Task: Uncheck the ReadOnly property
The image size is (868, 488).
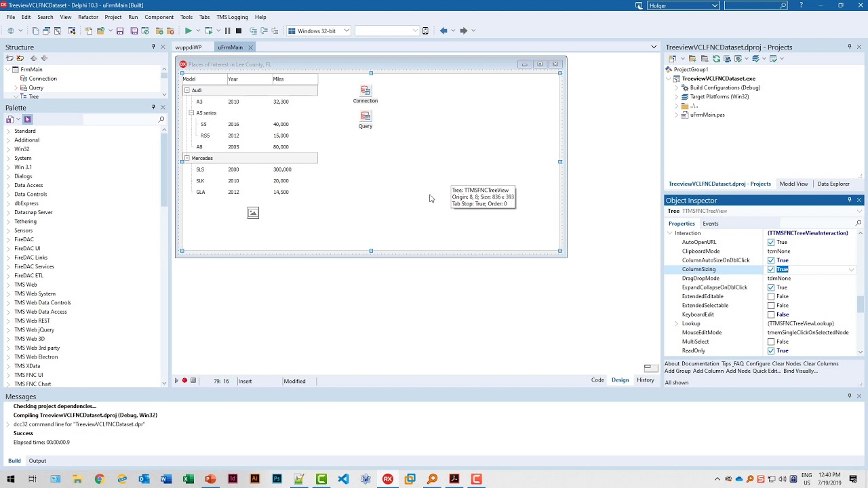Action: coord(771,350)
